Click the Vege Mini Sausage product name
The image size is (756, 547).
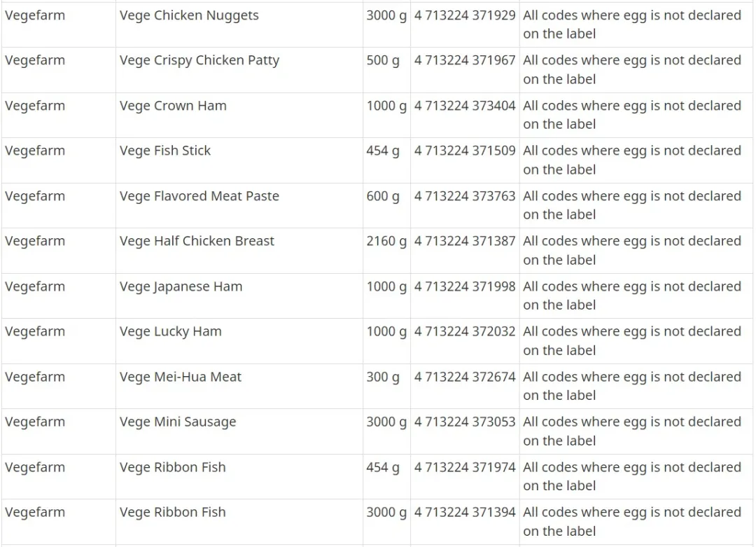[177, 422]
